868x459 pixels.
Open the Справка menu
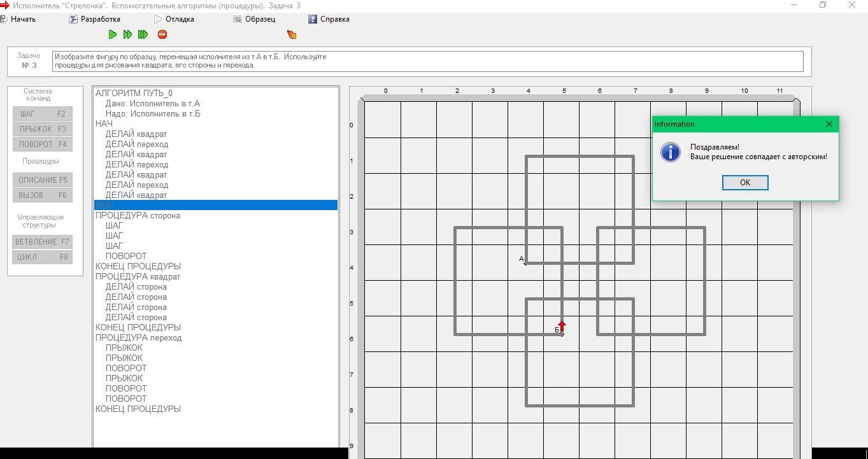click(x=329, y=19)
